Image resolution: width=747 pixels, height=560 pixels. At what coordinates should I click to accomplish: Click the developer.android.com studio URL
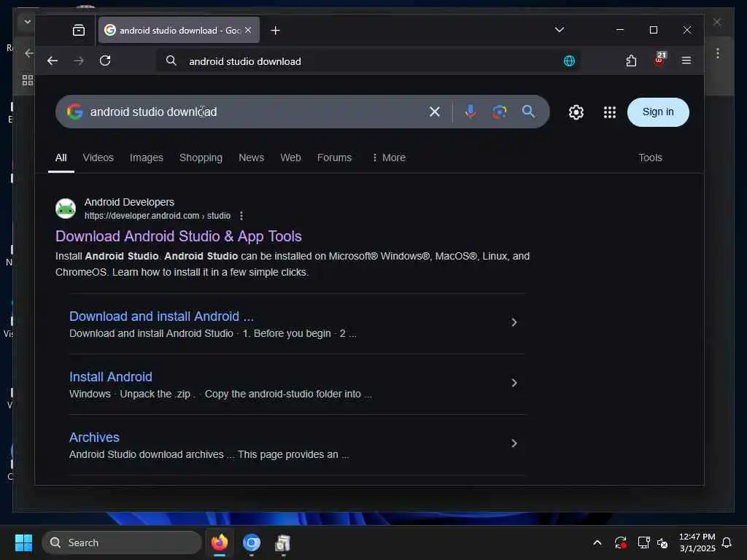pos(158,216)
